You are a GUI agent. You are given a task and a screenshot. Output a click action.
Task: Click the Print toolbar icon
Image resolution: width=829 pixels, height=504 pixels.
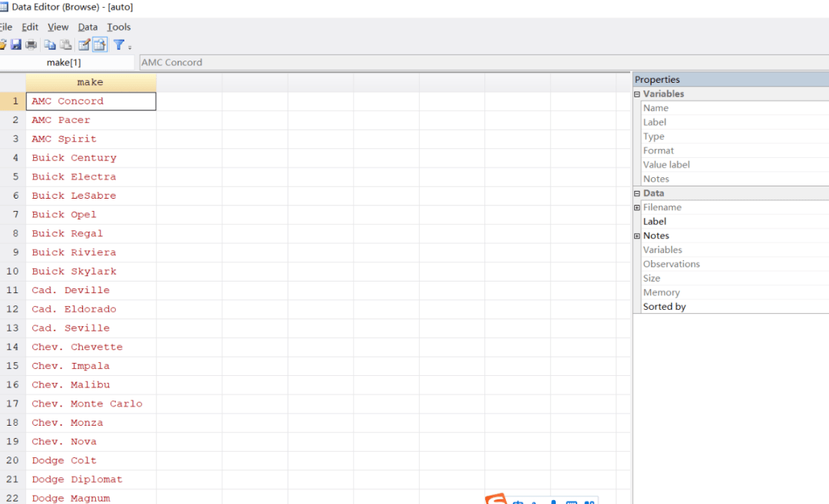click(x=31, y=45)
